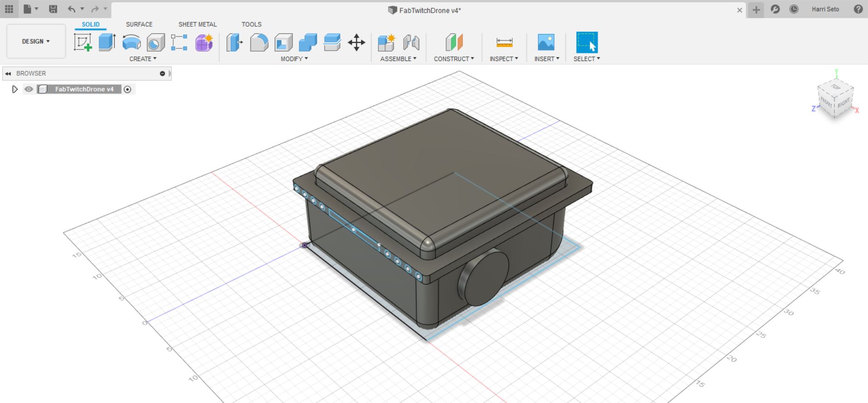
Task: Select the Offset Plane construct tool
Action: 454,43
